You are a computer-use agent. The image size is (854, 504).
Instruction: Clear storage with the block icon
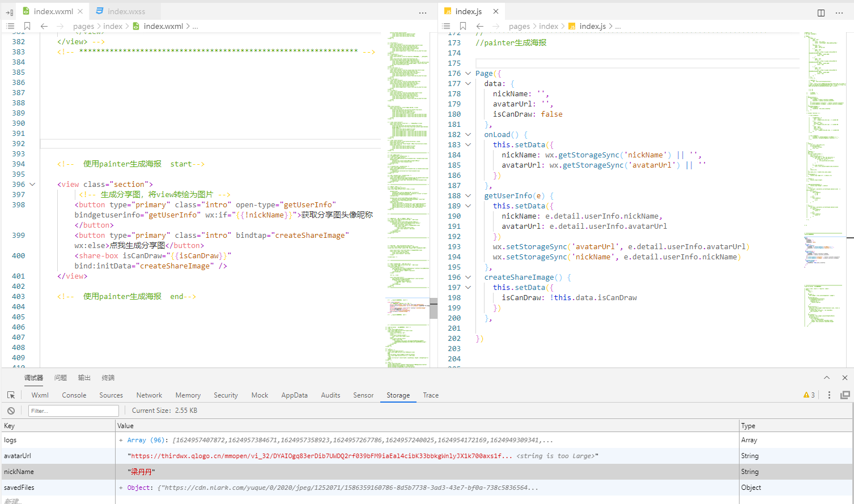pyautogui.click(x=11, y=411)
